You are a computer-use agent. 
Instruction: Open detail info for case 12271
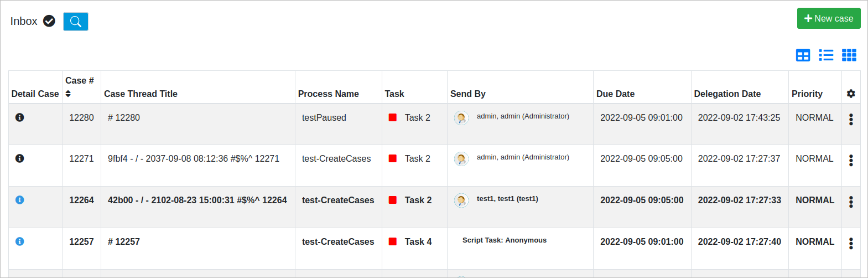20,158
